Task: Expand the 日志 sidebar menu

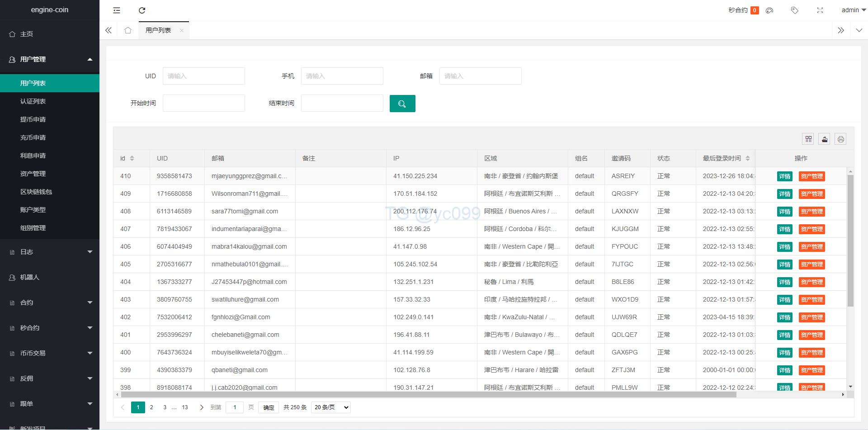Action: tap(50, 252)
